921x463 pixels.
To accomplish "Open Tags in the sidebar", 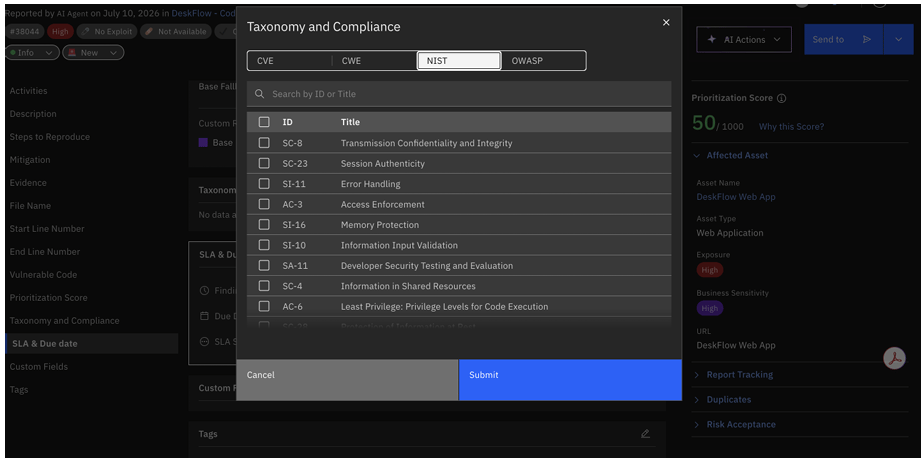I will [x=19, y=390].
